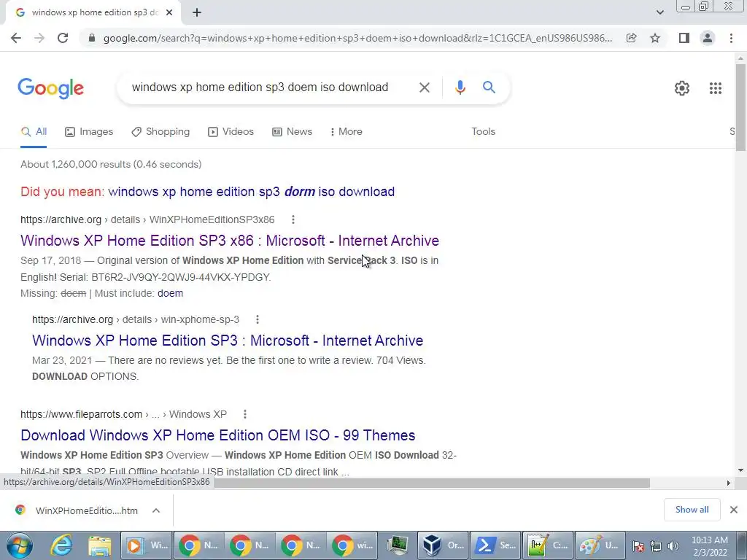Switch to the Windows Media Player taskbar item

[x=146, y=545]
